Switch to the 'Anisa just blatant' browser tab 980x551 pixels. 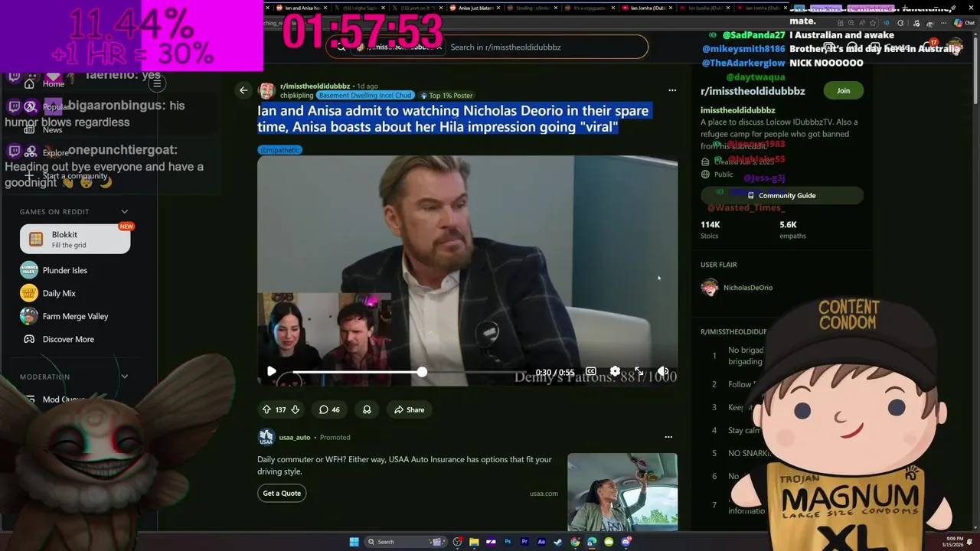click(475, 8)
